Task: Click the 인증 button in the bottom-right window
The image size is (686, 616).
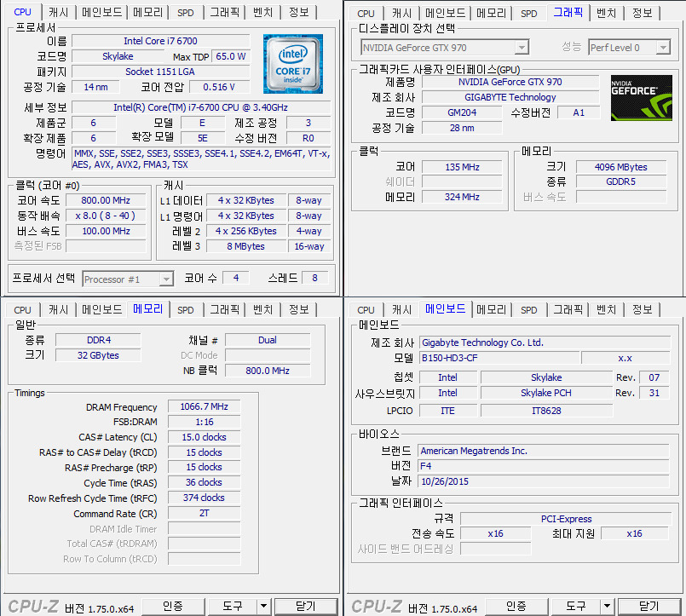Action: point(516,606)
